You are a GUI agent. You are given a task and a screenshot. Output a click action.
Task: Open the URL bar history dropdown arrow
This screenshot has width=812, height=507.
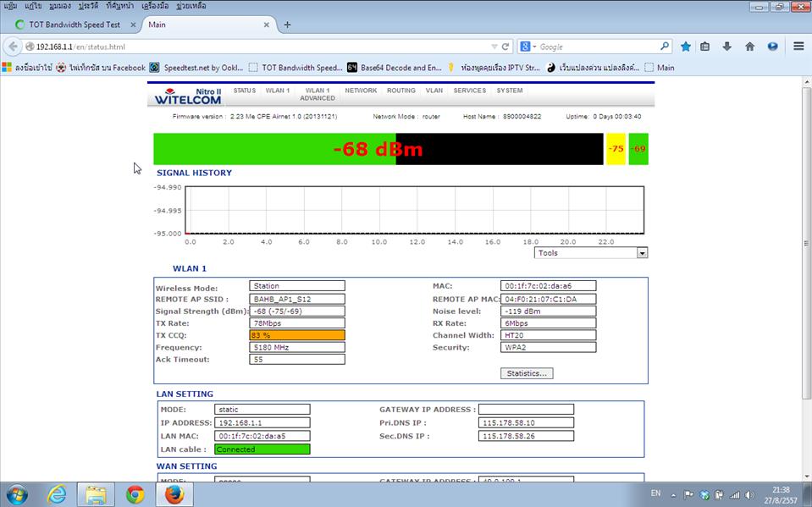(x=494, y=47)
